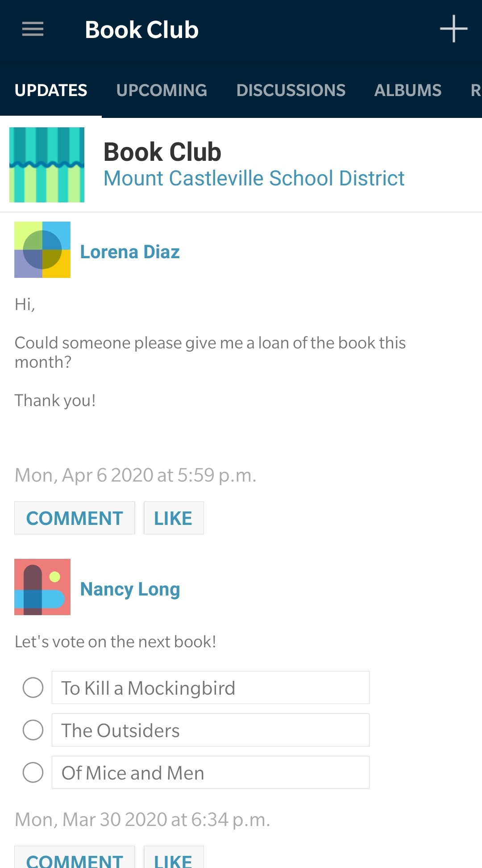The height and width of the screenshot is (868, 482).
Task: Go to the Albums tab
Action: [408, 90]
